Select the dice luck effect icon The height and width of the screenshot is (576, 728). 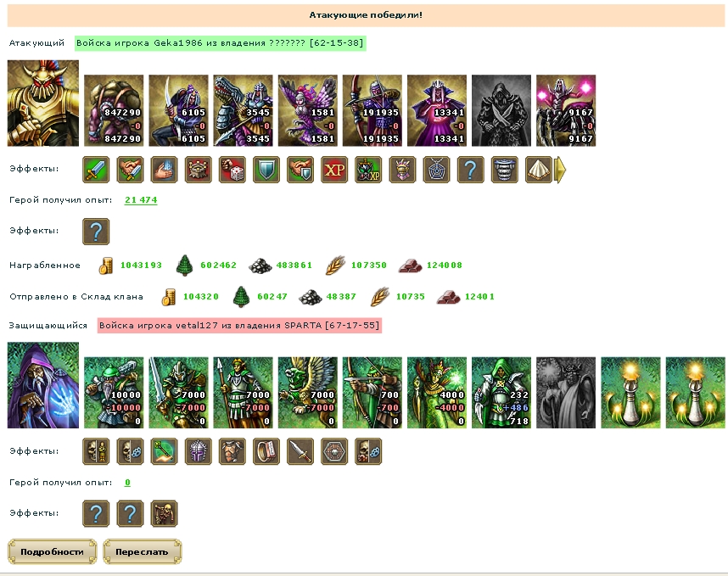232,170
